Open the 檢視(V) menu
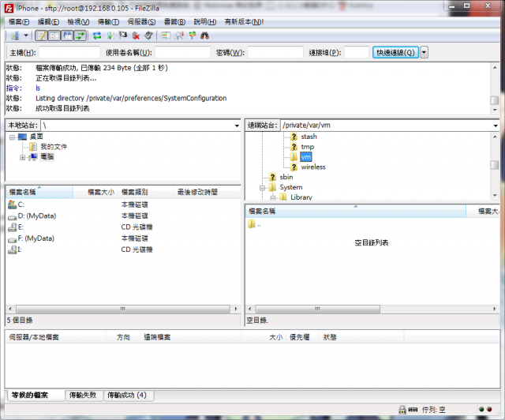 point(78,22)
